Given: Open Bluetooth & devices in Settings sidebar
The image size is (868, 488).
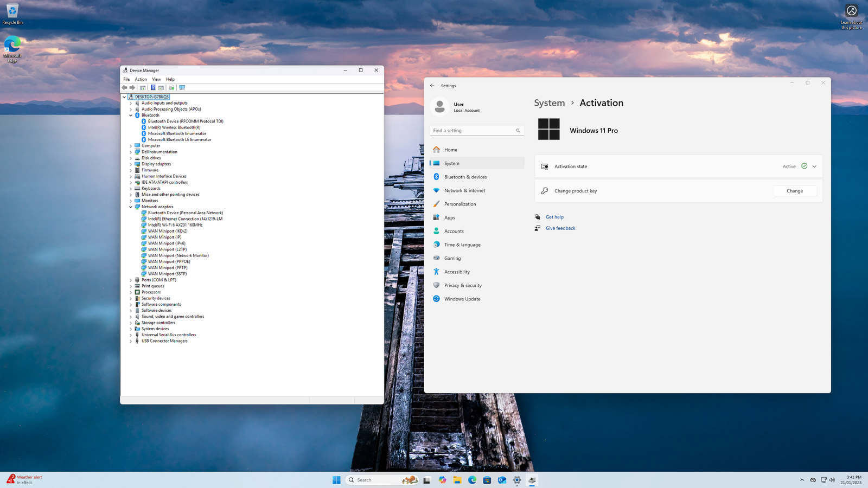Looking at the screenshot, I should pos(477,177).
